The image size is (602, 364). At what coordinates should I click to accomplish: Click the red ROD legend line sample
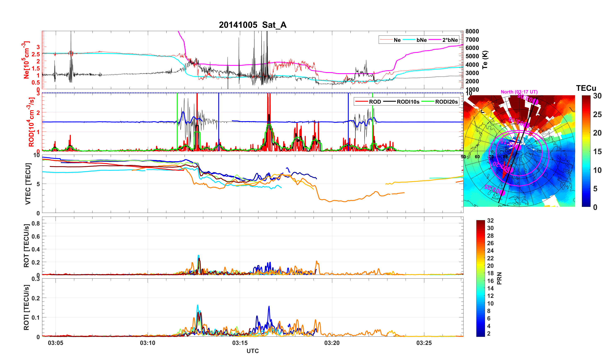pyautogui.click(x=362, y=102)
